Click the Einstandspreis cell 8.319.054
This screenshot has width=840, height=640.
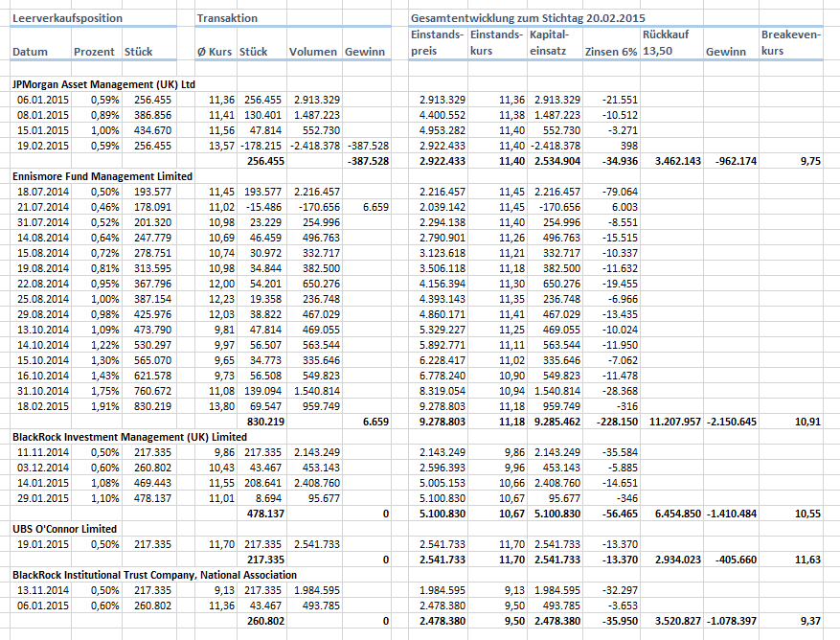[x=443, y=391]
